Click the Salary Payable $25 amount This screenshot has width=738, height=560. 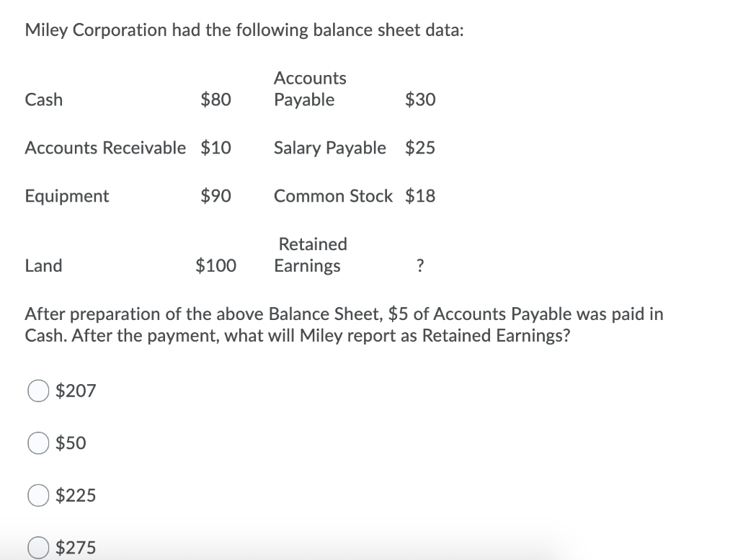(x=420, y=148)
